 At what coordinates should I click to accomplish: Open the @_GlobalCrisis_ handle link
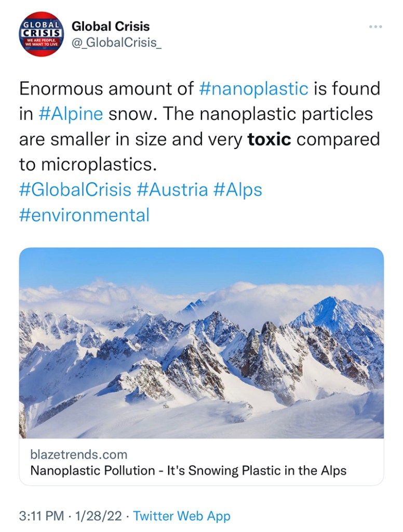tap(116, 43)
